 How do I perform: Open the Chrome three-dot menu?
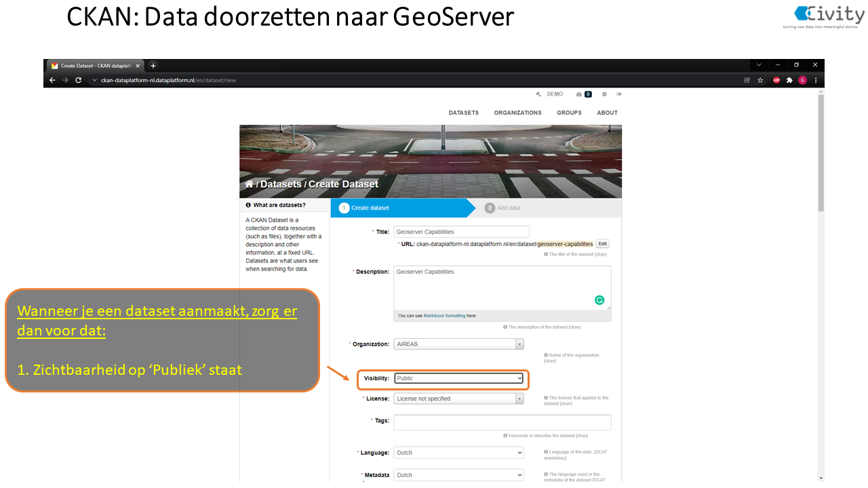pos(816,80)
